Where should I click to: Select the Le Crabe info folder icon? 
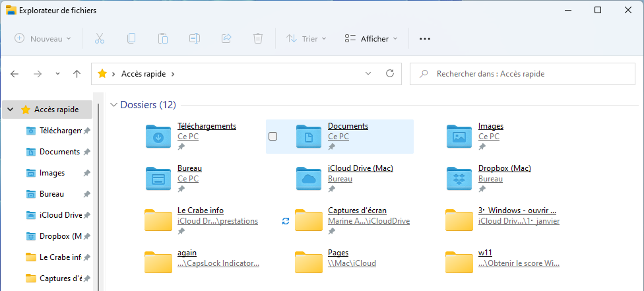coord(158,220)
